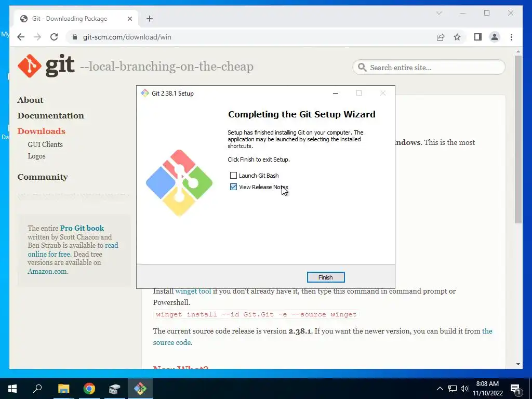This screenshot has height=399, width=532.
Task: Switch to Chrome from the taskbar
Action: click(89, 389)
